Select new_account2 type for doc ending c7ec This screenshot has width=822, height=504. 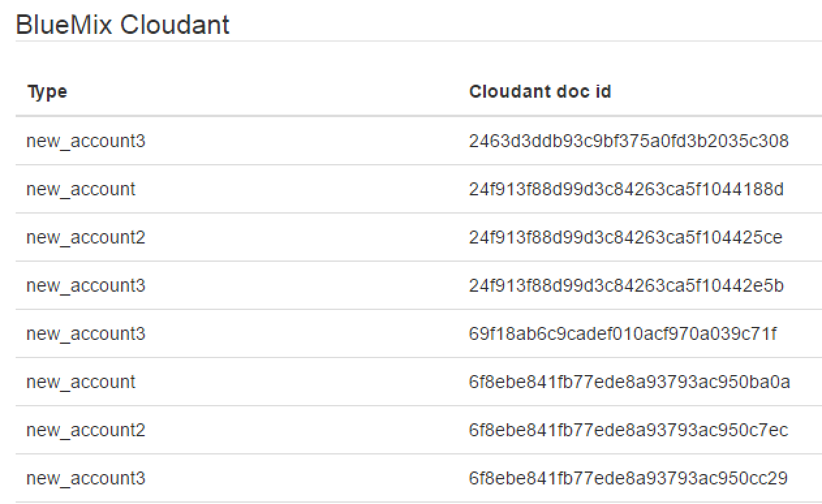coord(86,430)
